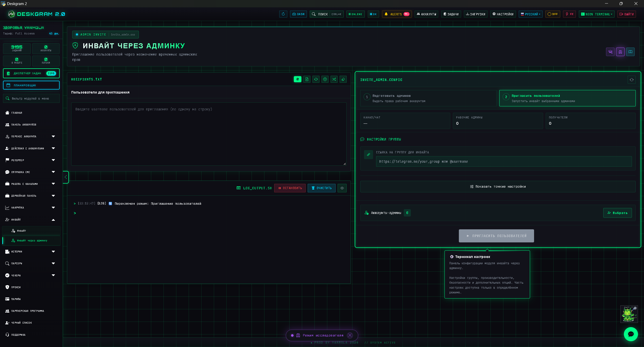Click Показать тонкие настройки
Image resolution: width=644 pixels, height=347 pixels.
498,187
